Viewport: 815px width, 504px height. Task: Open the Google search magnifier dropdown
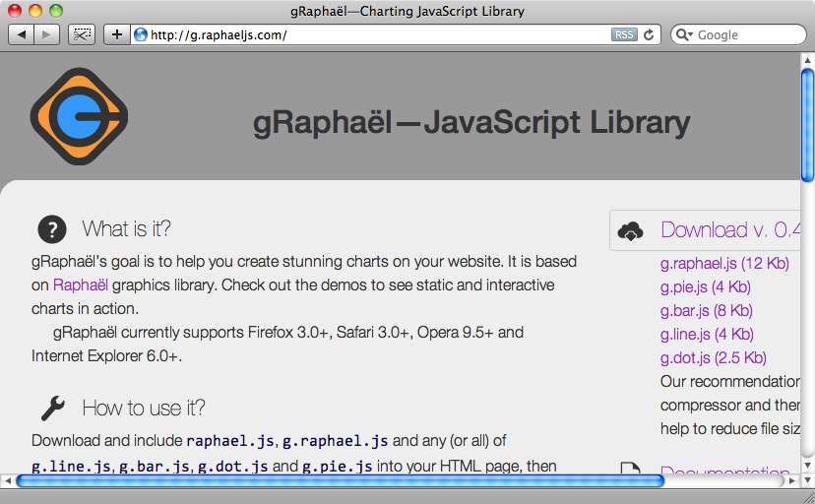tap(684, 34)
